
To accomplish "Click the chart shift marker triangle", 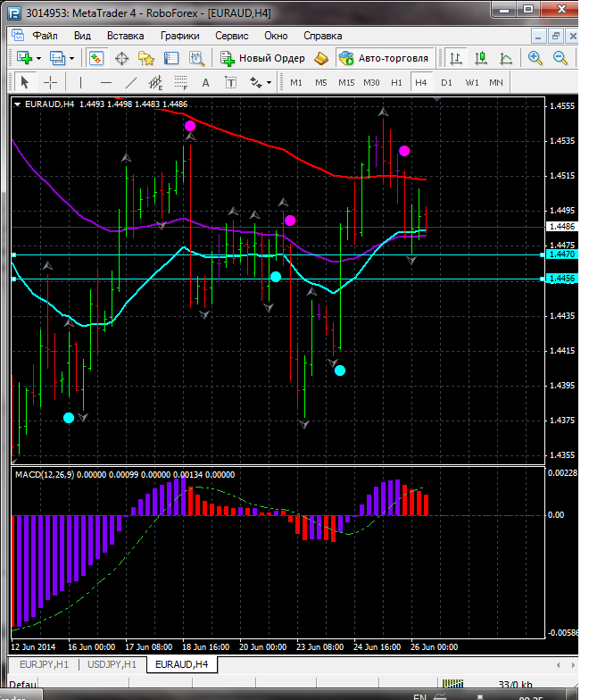I will point(437,100).
